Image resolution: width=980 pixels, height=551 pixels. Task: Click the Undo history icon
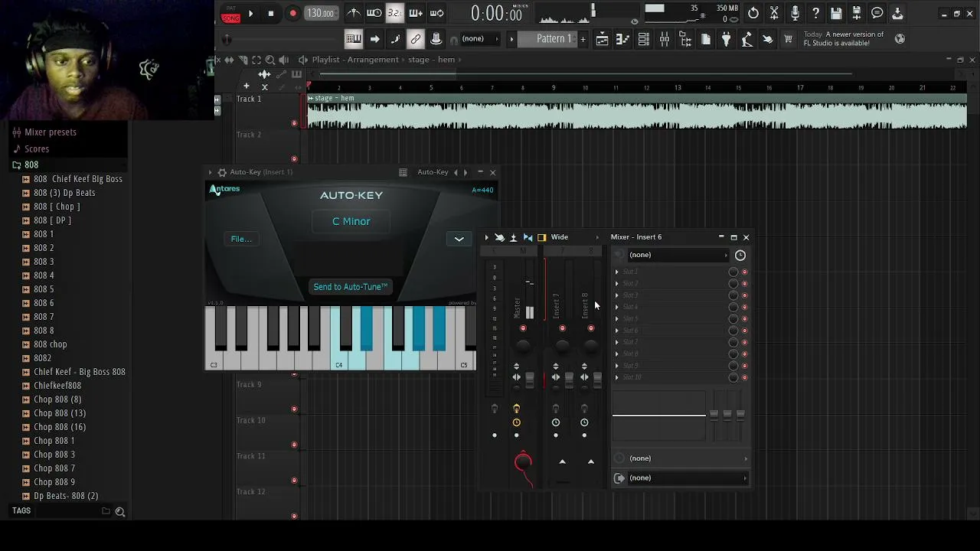click(753, 13)
